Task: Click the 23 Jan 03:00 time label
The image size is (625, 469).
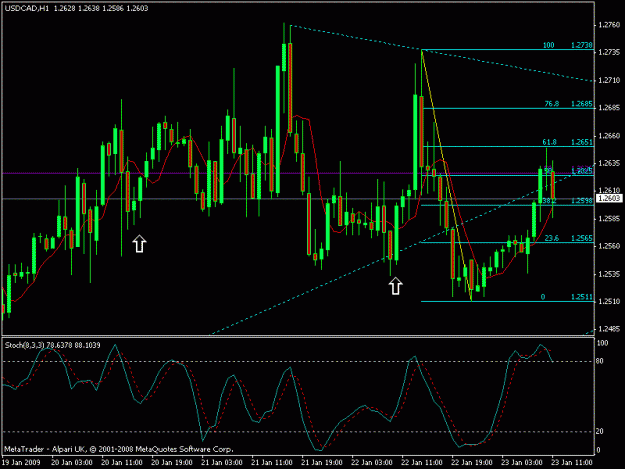Action: (522, 462)
